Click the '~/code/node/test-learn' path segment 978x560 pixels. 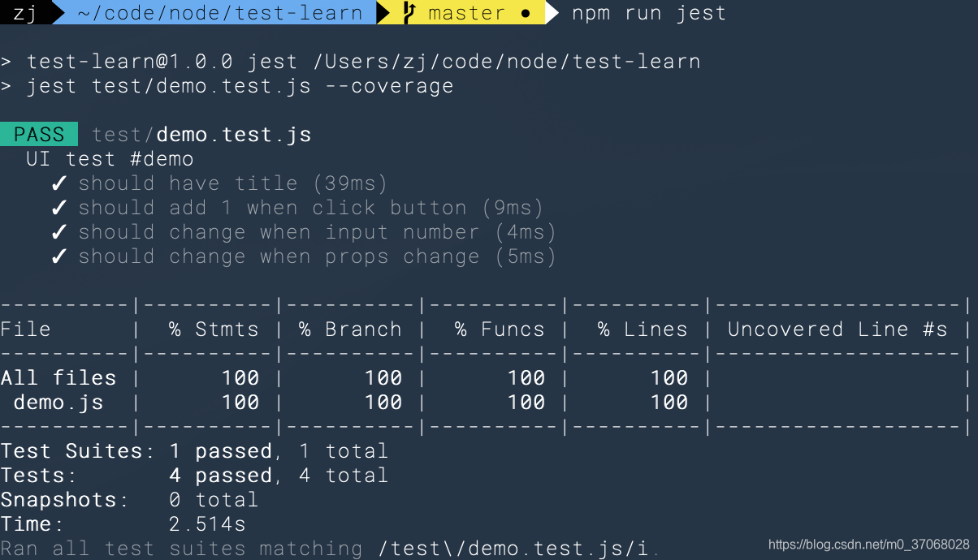coord(220,13)
